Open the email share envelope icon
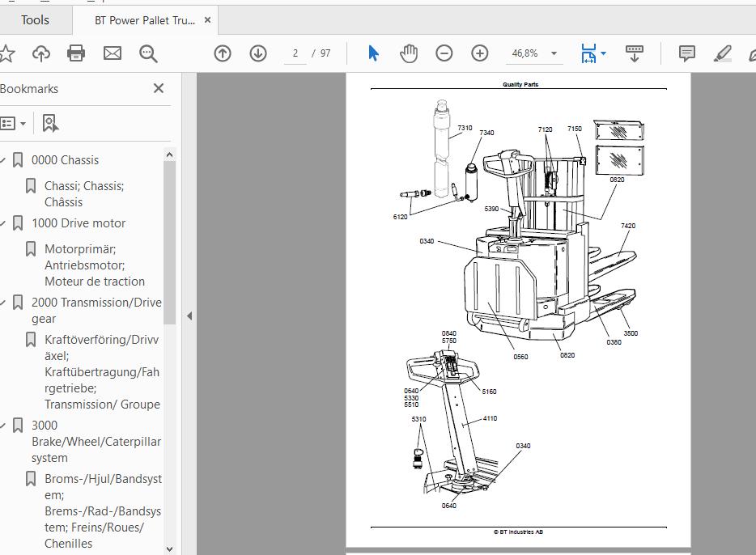 (x=113, y=53)
